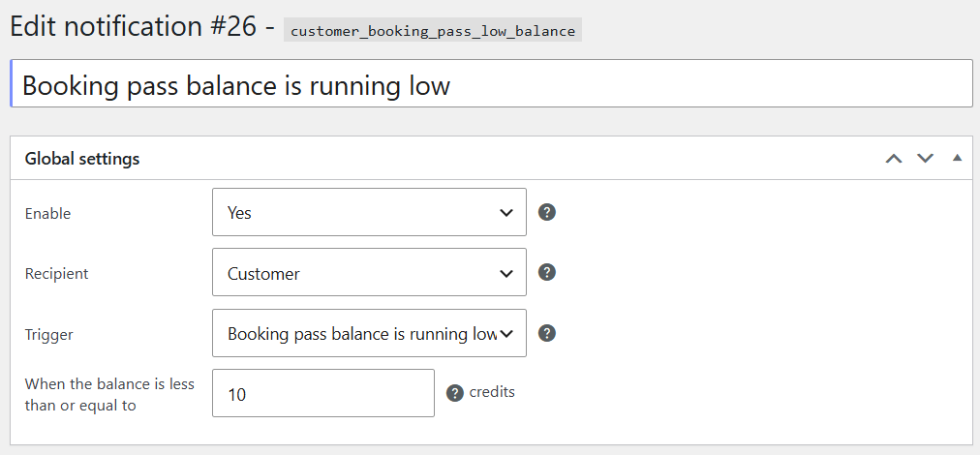Click the help icon next to Enable

point(547,213)
